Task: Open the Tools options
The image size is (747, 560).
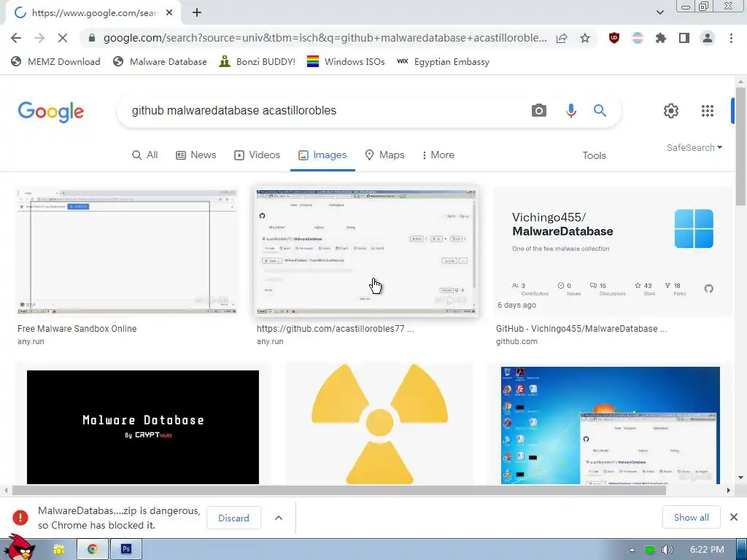Action: (x=594, y=156)
